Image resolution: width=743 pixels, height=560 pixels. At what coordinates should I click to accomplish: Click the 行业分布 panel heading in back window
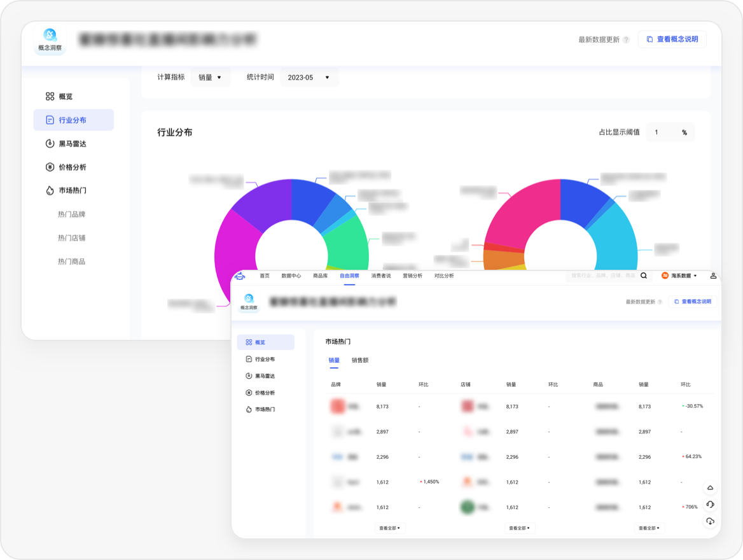175,132
